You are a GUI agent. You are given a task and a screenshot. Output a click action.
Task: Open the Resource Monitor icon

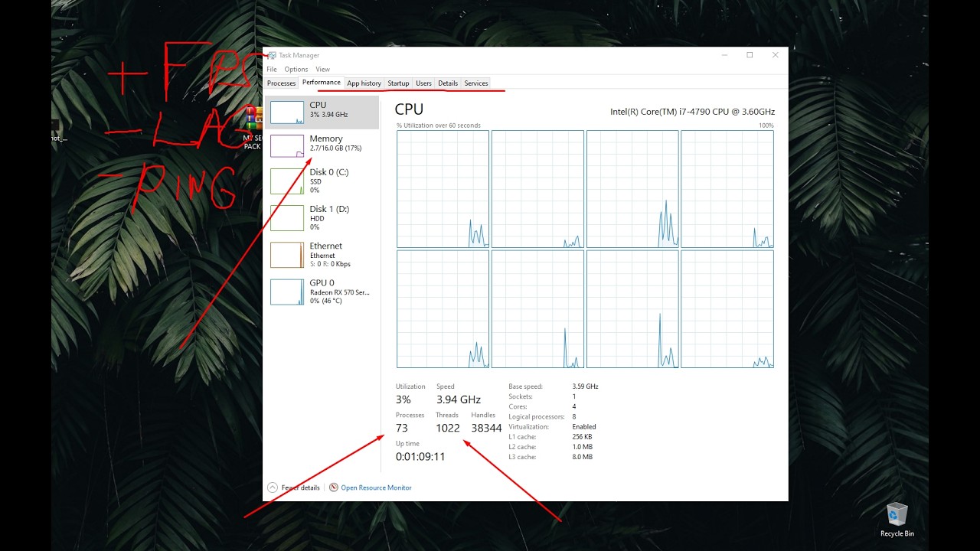(x=334, y=487)
